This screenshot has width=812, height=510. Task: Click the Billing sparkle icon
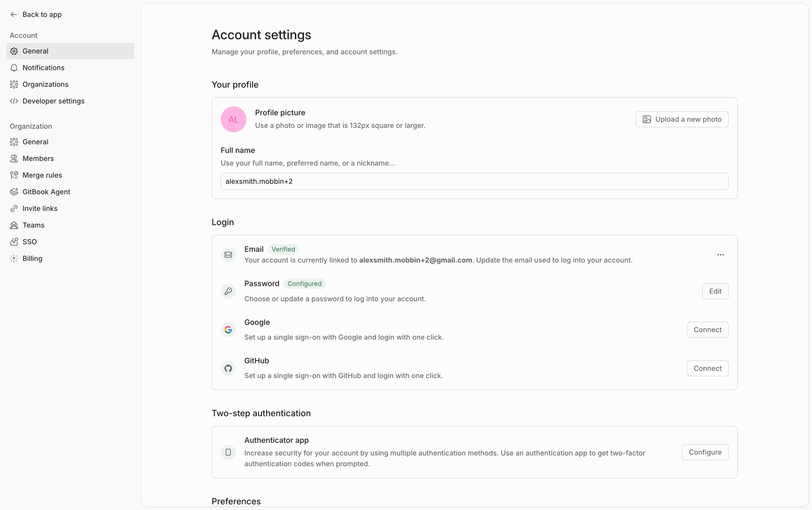point(14,259)
